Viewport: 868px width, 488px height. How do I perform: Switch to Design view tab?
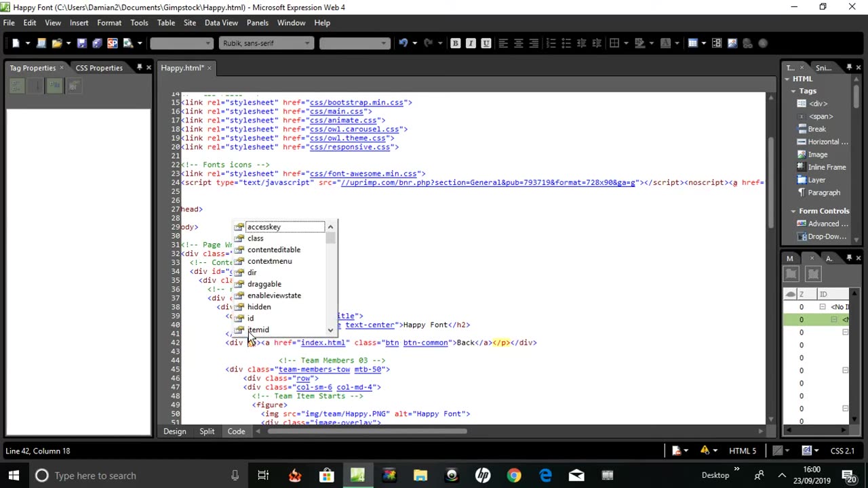coord(174,431)
